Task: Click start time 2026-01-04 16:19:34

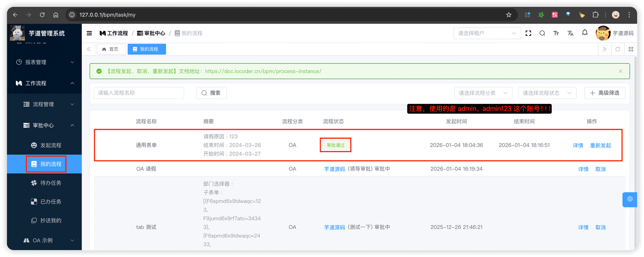Action: [x=457, y=169]
